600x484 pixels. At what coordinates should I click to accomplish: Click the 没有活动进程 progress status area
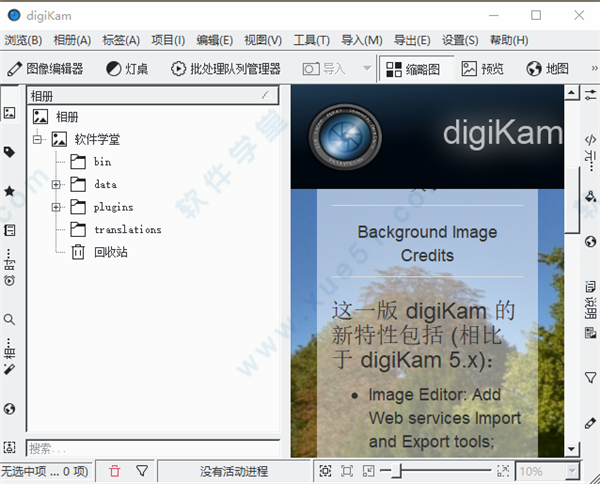pyautogui.click(x=234, y=471)
